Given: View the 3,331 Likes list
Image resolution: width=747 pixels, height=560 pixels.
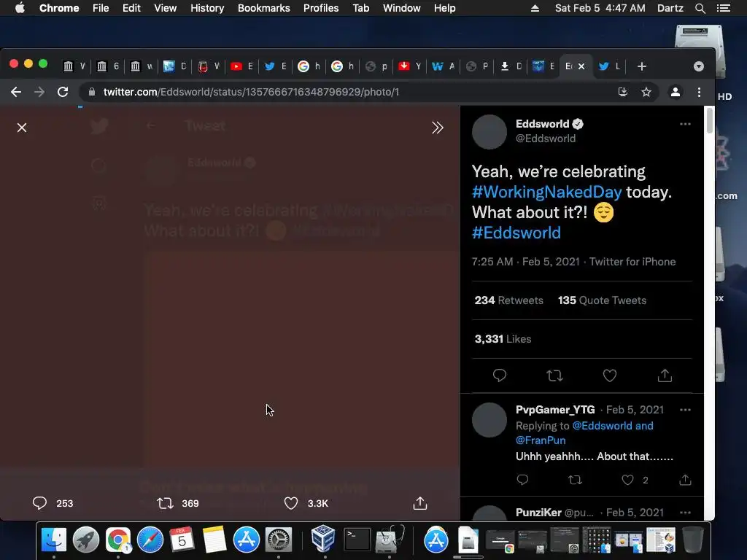Looking at the screenshot, I should click(503, 339).
